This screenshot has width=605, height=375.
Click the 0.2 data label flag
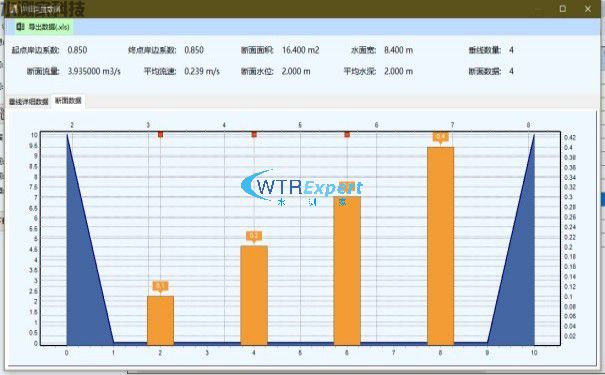pos(254,236)
